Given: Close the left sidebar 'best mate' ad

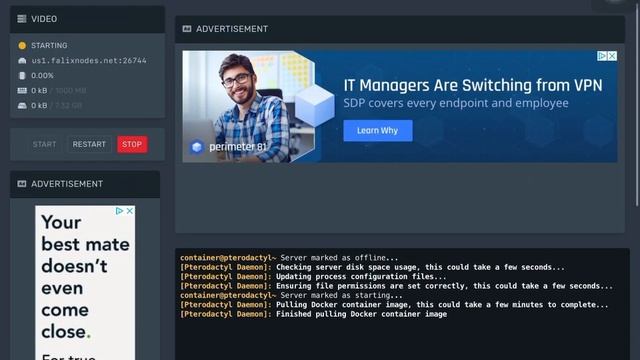Looking at the screenshot, I should pos(129,211).
